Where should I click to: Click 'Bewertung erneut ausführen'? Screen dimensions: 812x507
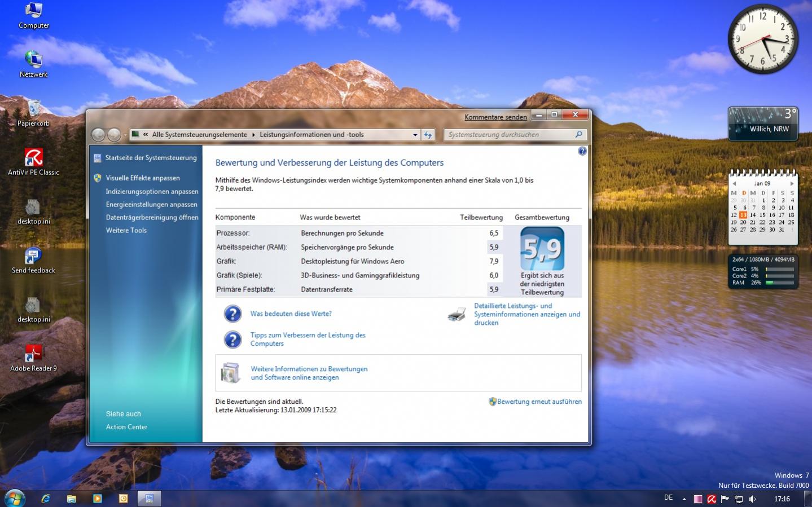tap(539, 402)
